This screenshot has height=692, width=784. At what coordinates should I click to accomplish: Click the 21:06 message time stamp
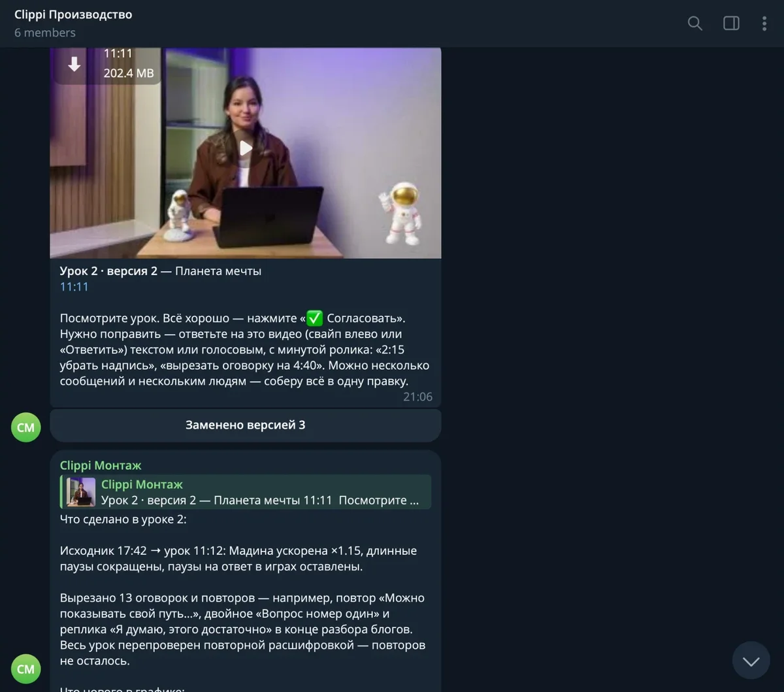point(417,397)
